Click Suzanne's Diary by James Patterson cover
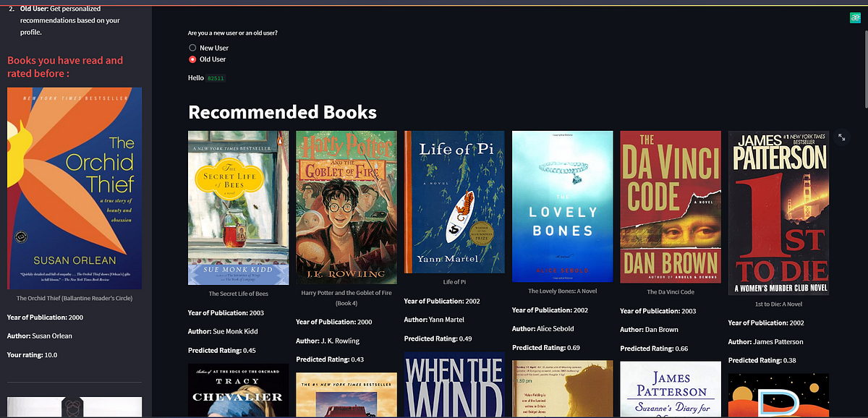 670,391
